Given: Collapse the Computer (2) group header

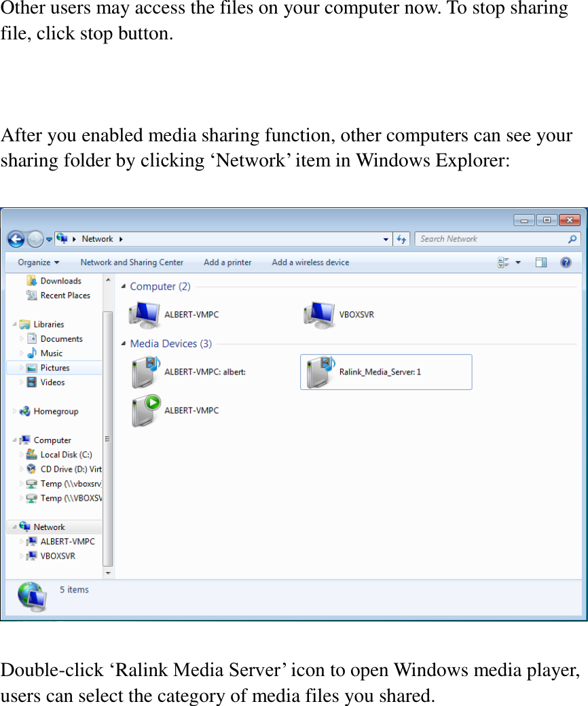Looking at the screenshot, I should point(124,286).
